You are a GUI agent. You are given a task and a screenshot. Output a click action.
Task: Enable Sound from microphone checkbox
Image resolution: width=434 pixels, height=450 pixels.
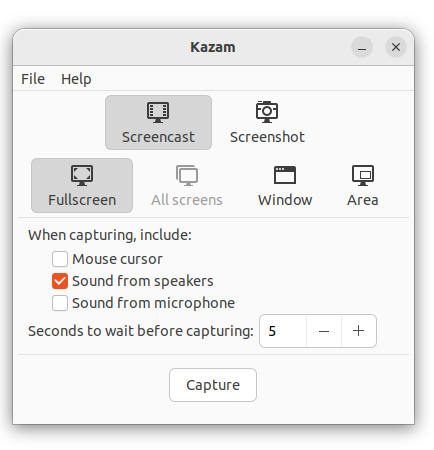(60, 303)
